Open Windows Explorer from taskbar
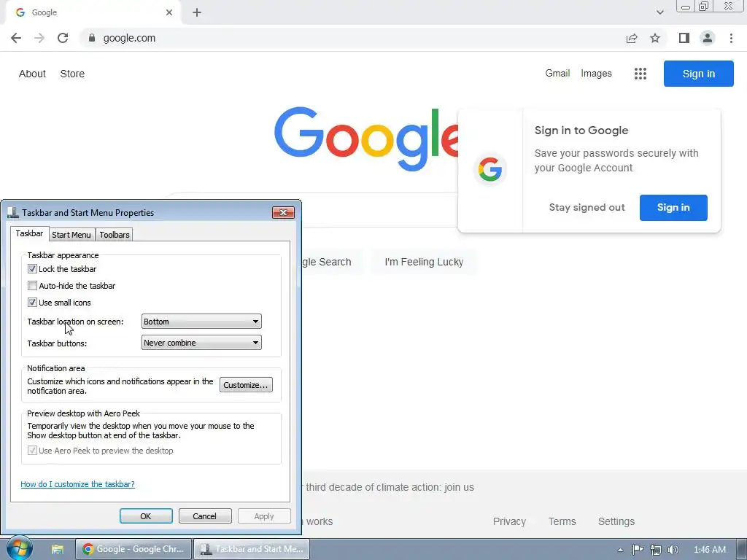This screenshot has height=560, width=747. pyautogui.click(x=58, y=549)
